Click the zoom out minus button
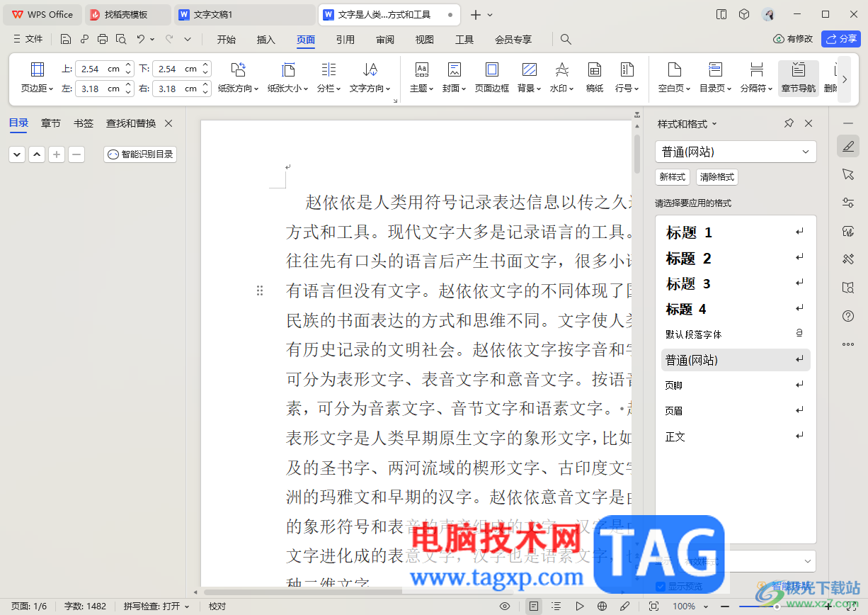868x615 pixels. coord(725,606)
